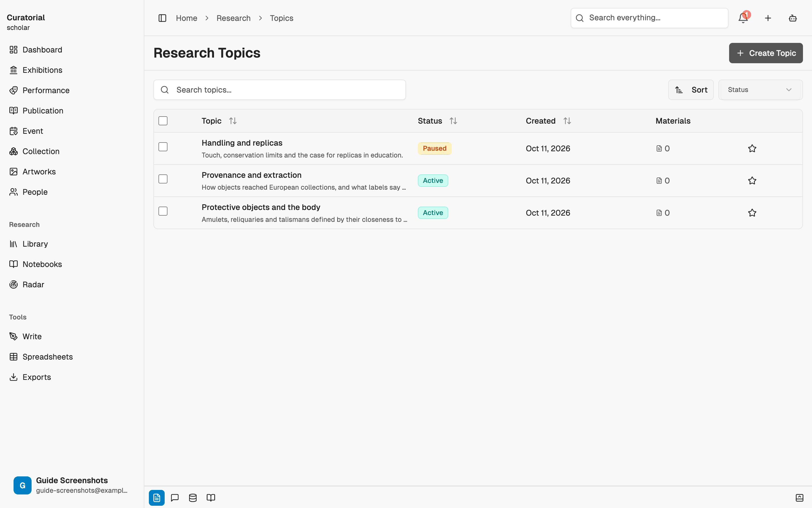Viewport: 812px width, 508px height.
Task: Star the Provenance and extraction topic
Action: click(752, 181)
